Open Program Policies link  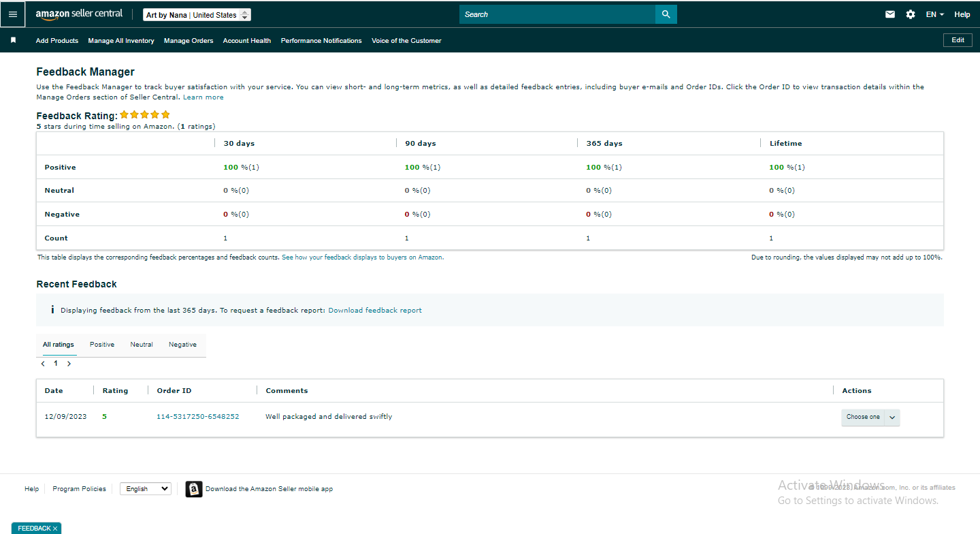pos(79,489)
